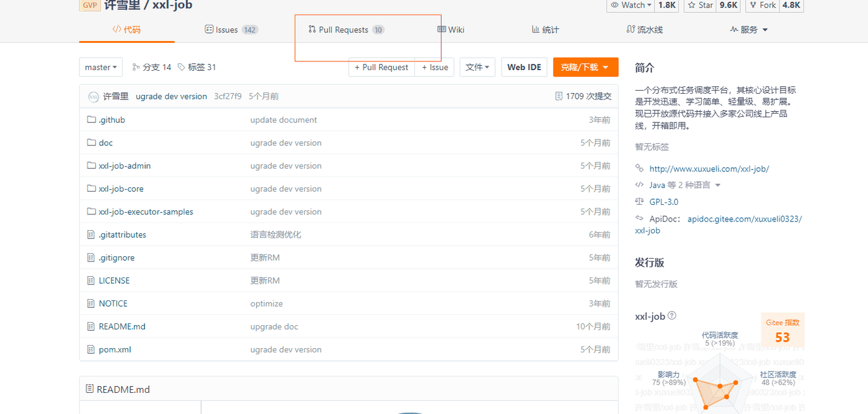Click the Gitee 指数 53 badge
Viewport: 868px width, 414px height.
(782, 330)
